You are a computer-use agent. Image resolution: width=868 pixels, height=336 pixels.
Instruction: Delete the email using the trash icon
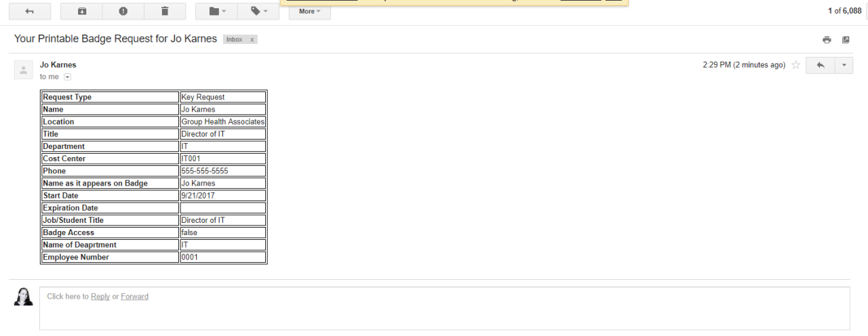coord(164,12)
